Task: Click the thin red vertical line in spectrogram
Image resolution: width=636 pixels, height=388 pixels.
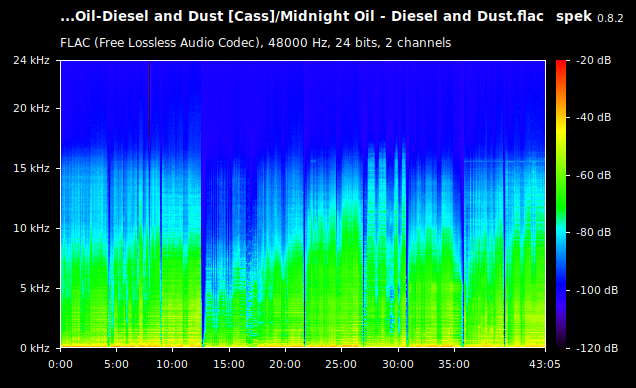Action: pos(149,109)
